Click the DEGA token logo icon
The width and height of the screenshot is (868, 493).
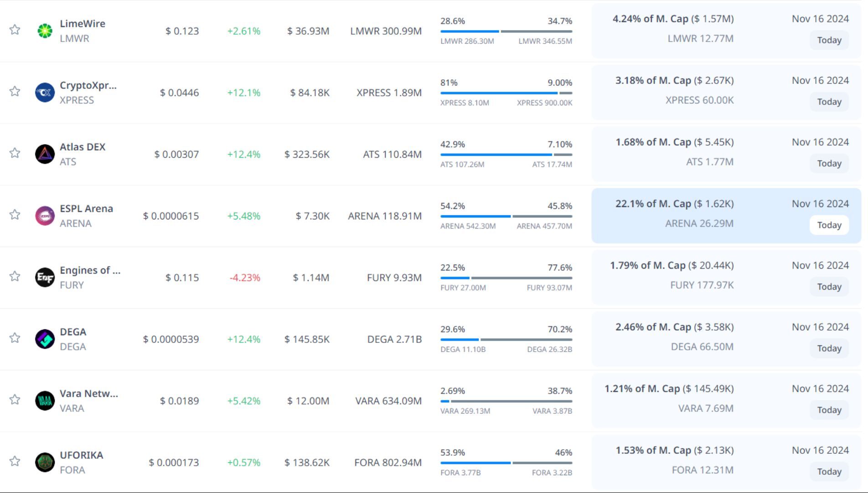45,339
